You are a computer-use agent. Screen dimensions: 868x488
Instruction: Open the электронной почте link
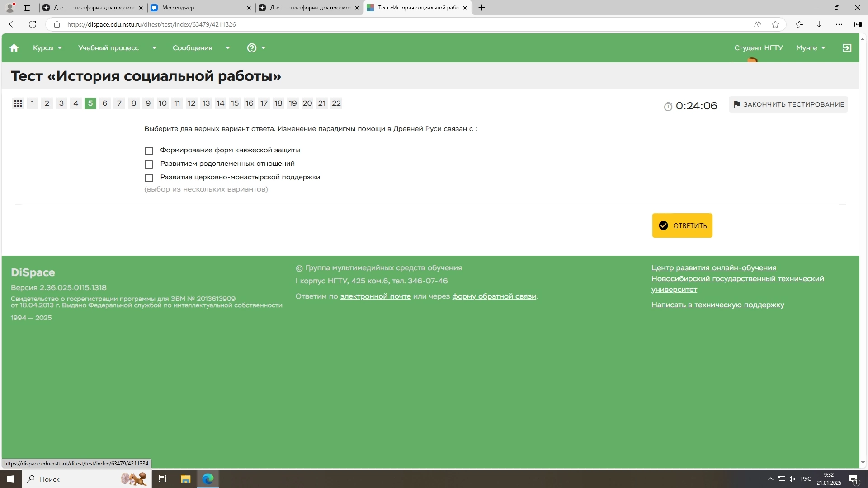(375, 296)
